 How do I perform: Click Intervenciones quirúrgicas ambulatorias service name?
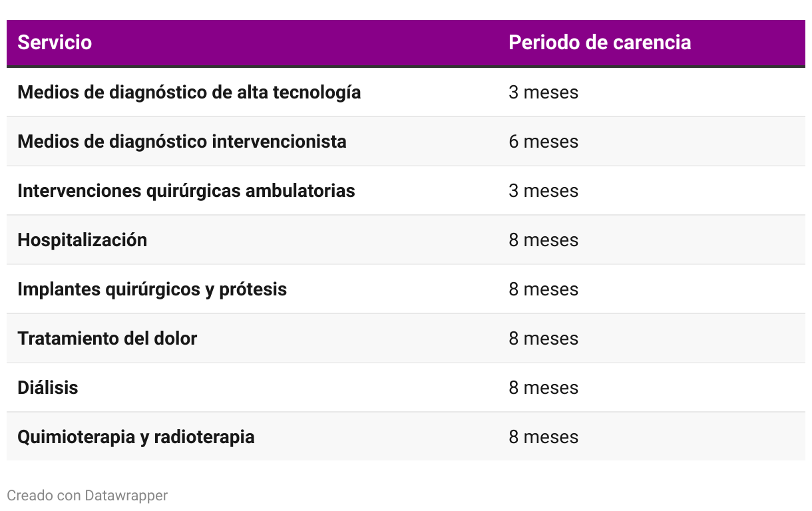[x=186, y=190]
